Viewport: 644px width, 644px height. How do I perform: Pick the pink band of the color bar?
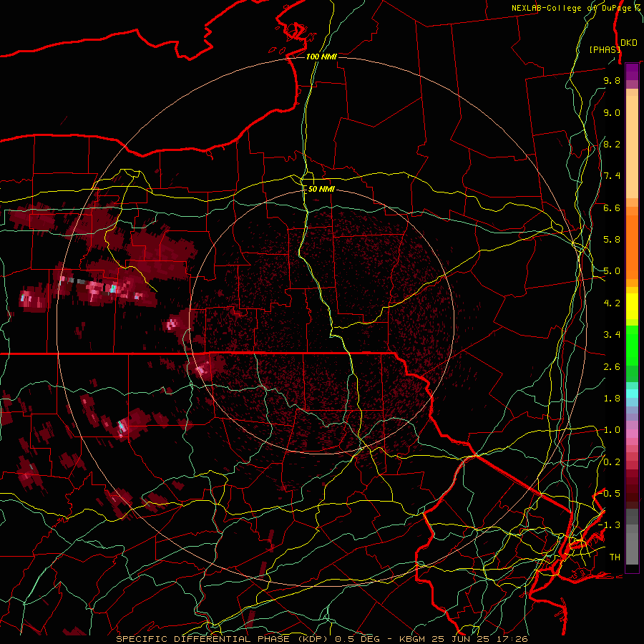tap(632, 434)
